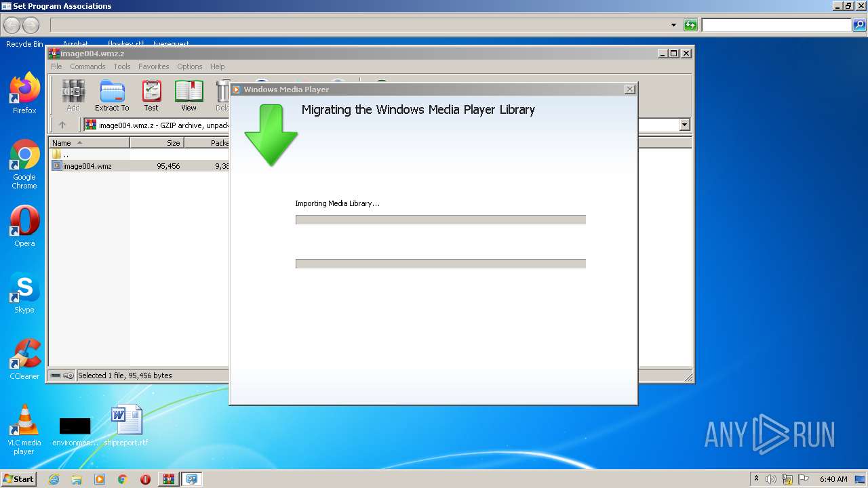Image resolution: width=868 pixels, height=488 pixels.
Task: Click Chrome icon in taskbar
Action: [123, 479]
